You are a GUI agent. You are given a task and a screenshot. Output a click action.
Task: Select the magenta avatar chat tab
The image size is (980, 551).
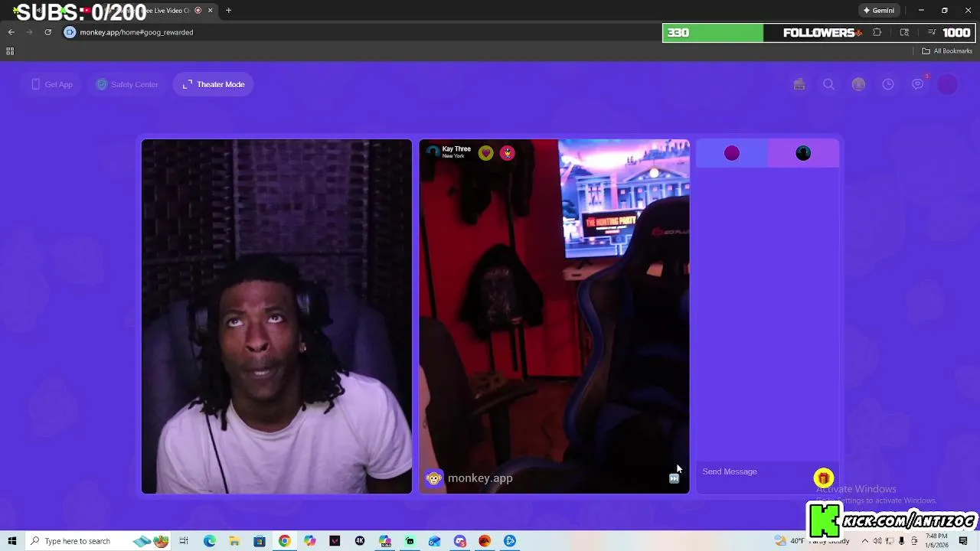point(732,153)
